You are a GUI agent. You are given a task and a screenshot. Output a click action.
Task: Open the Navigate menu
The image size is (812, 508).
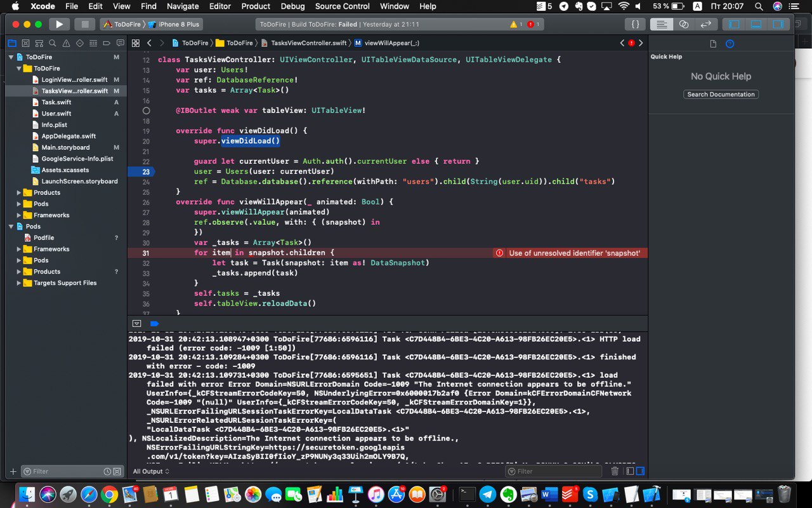click(x=183, y=6)
